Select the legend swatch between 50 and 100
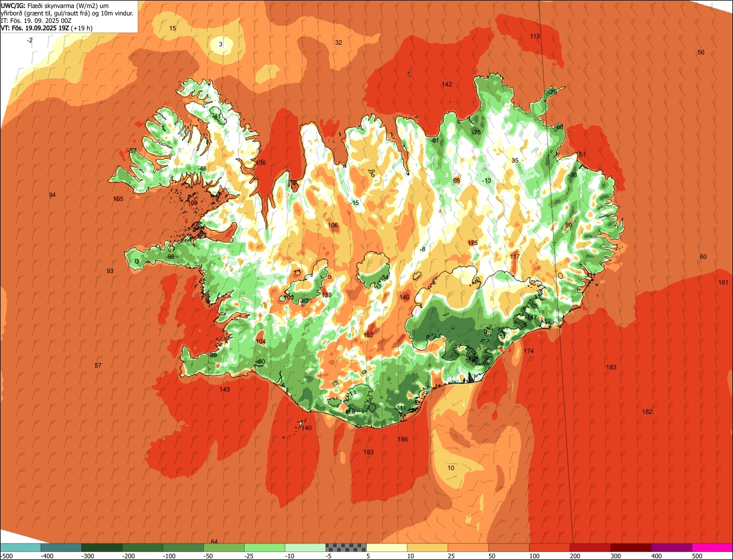The height and width of the screenshot is (560, 733). tap(509, 547)
